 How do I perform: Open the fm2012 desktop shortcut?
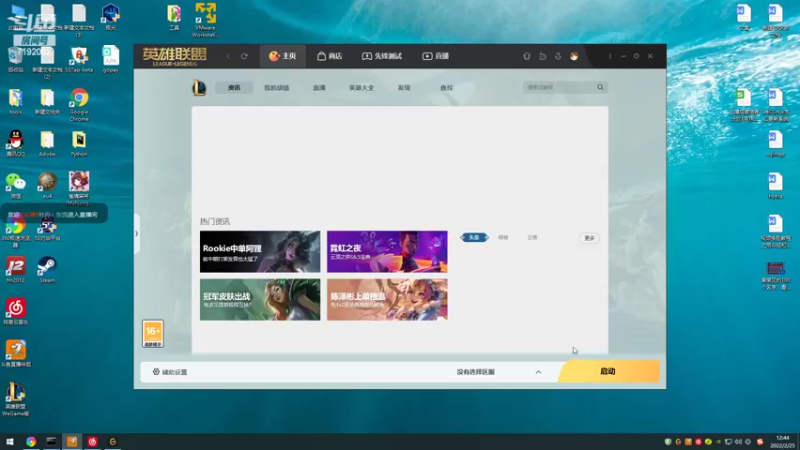pyautogui.click(x=16, y=269)
